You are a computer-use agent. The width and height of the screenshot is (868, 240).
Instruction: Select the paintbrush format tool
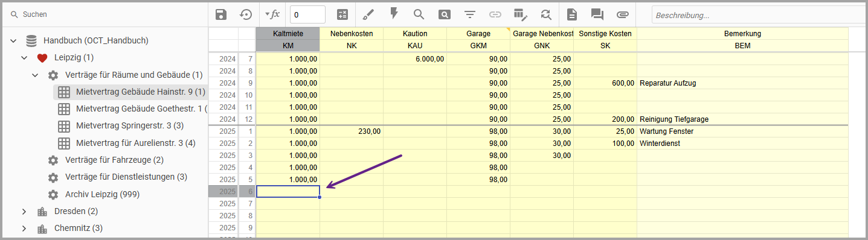pos(368,14)
